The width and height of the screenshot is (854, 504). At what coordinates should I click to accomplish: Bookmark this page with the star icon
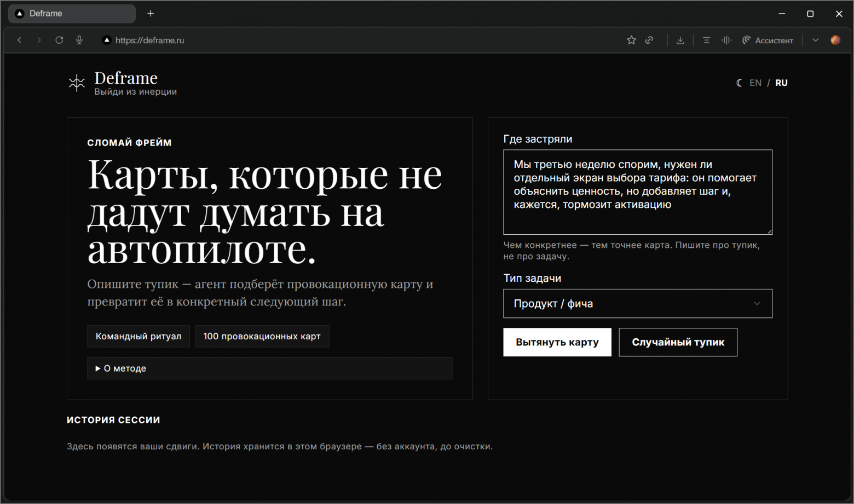[631, 40]
